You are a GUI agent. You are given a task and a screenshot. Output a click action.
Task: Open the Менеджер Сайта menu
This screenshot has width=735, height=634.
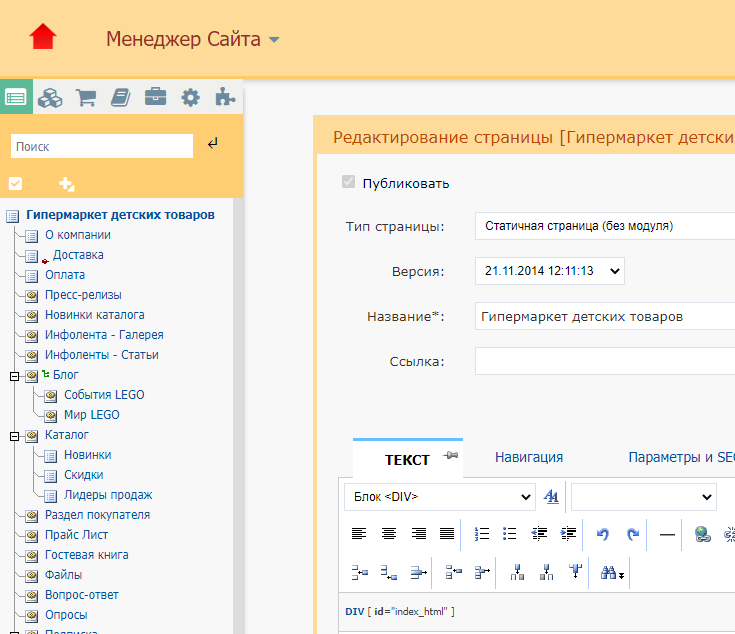point(192,40)
